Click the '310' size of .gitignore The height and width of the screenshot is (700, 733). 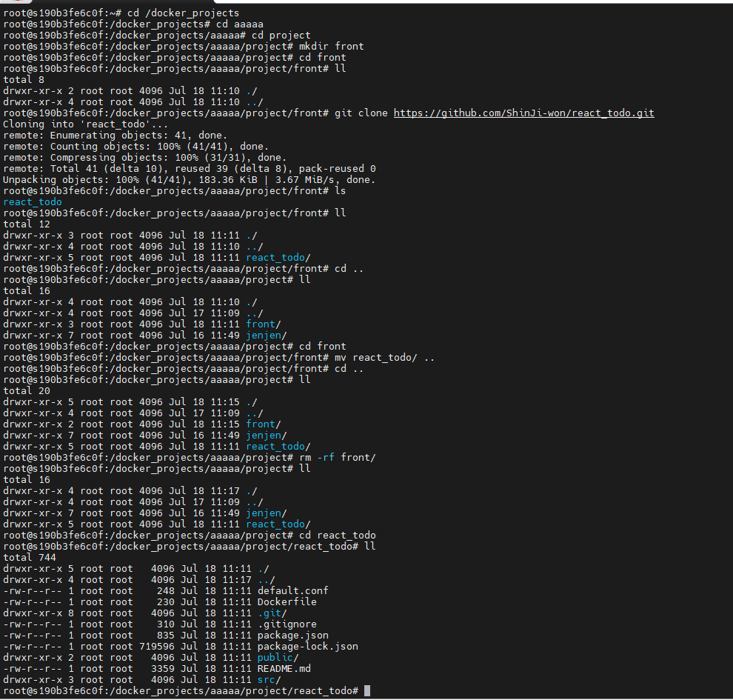(166, 624)
